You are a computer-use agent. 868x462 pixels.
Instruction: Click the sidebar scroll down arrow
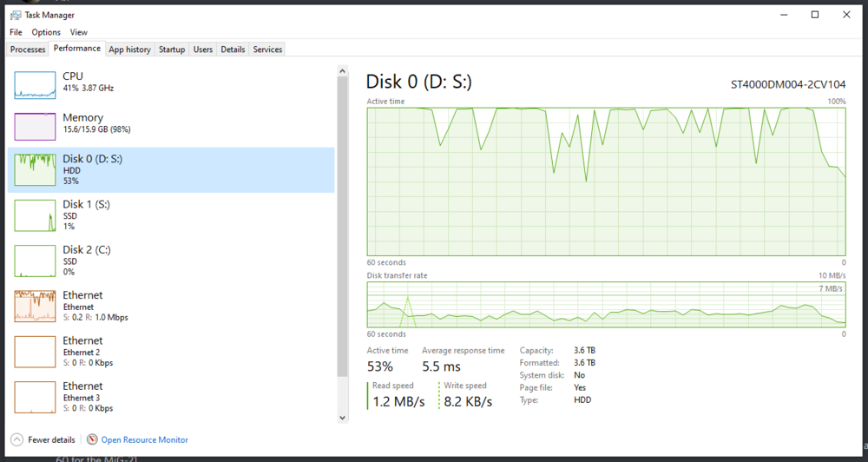[342, 418]
